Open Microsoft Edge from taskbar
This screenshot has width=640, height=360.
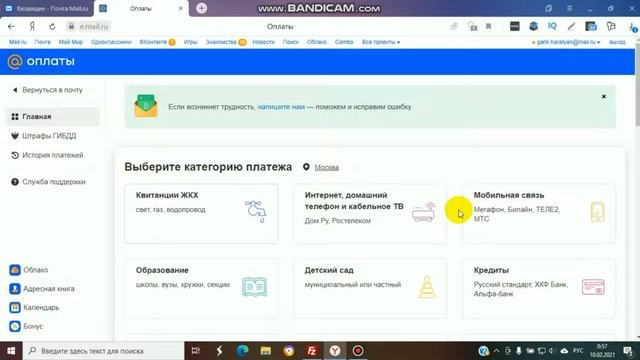[242, 351]
